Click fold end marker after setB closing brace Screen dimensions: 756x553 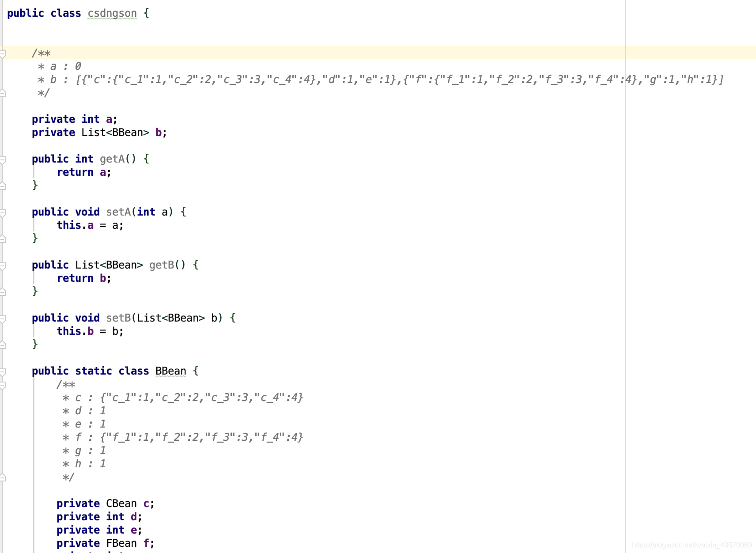[2, 345]
